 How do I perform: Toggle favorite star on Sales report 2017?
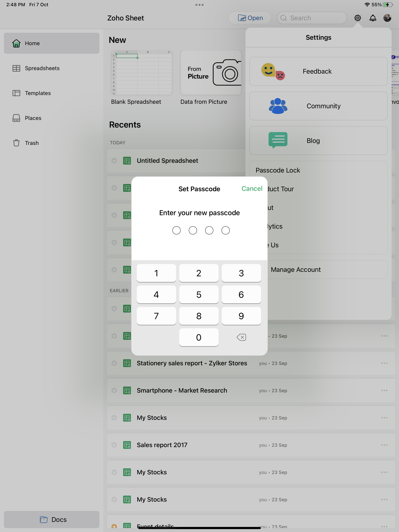pos(114,445)
